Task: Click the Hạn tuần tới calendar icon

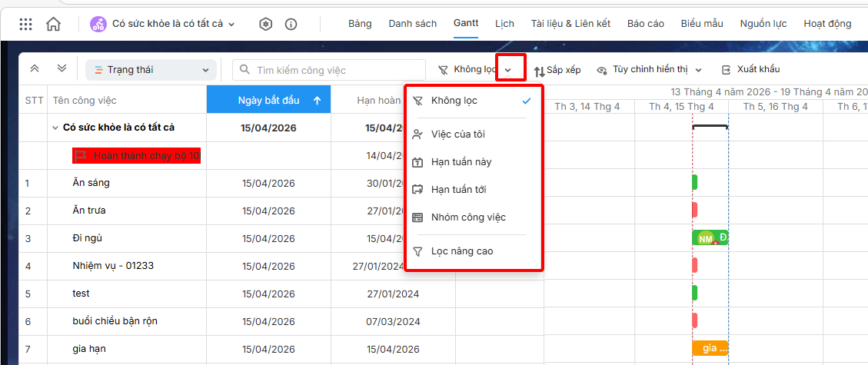Action: pyautogui.click(x=418, y=190)
